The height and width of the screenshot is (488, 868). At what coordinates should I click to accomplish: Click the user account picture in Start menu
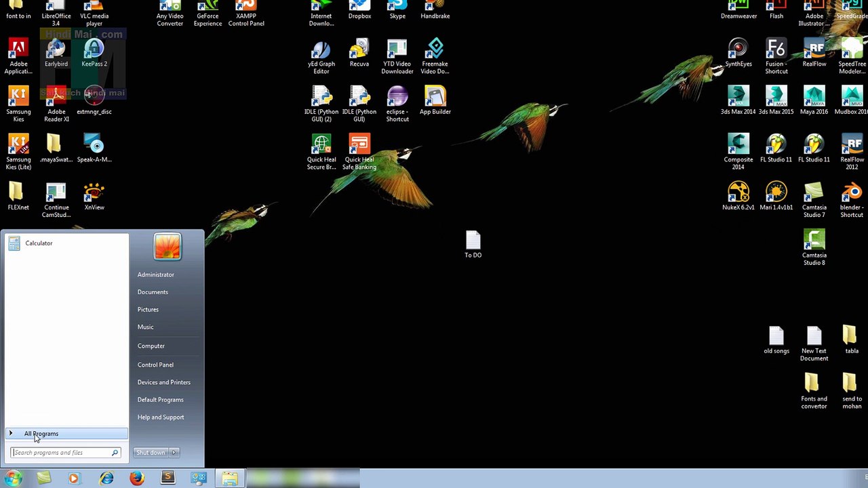[167, 247]
